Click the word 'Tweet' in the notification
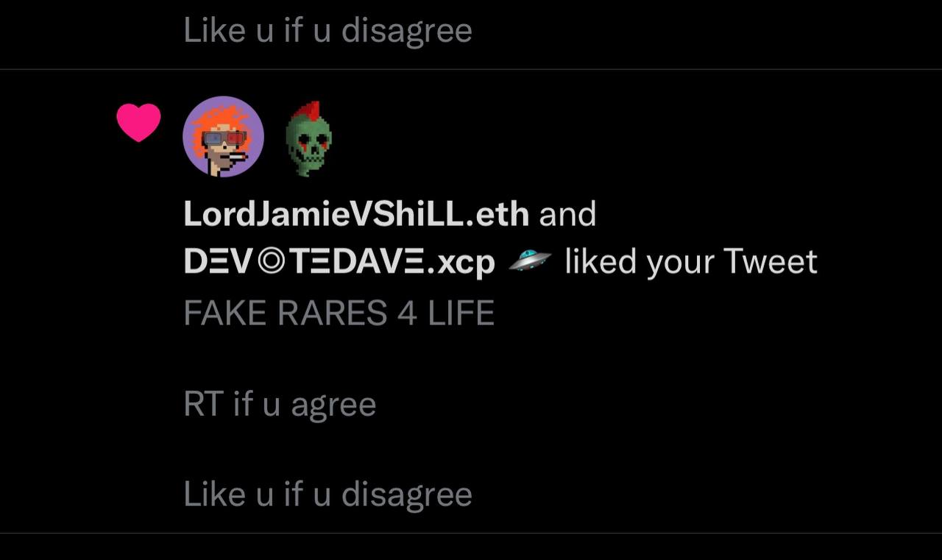942x560 pixels. (771, 261)
